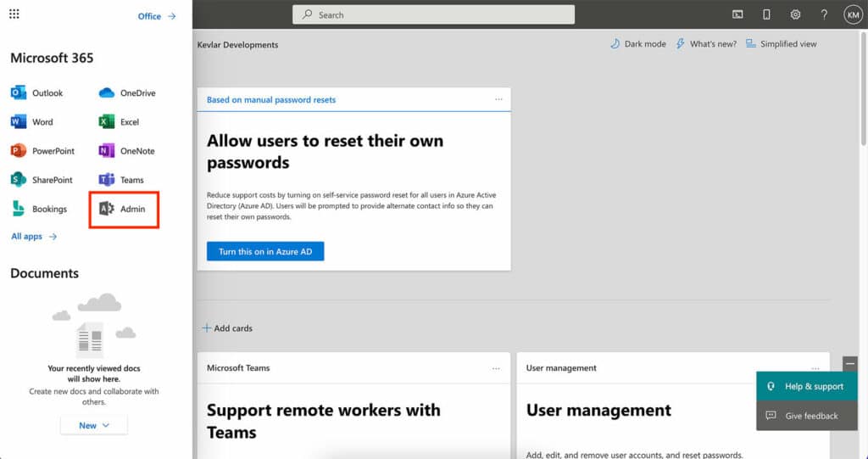The width and height of the screenshot is (868, 459).
Task: Open the Excel app
Action: click(119, 122)
